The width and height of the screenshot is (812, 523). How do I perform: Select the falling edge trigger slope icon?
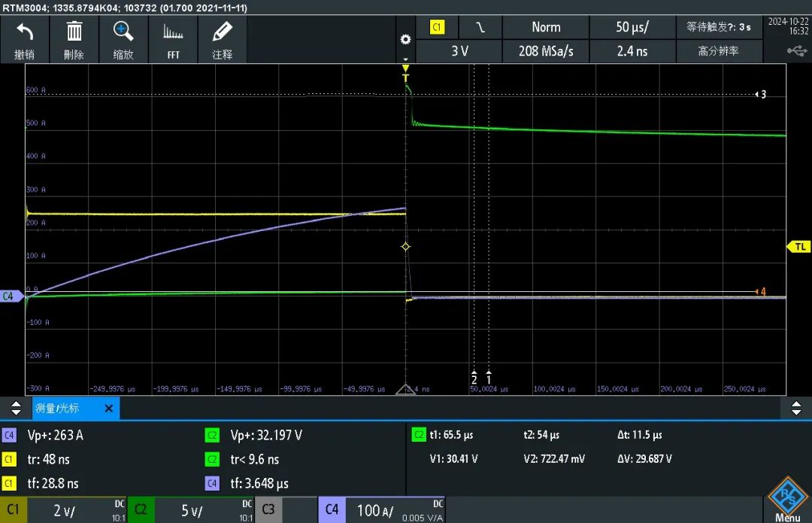pyautogui.click(x=480, y=27)
